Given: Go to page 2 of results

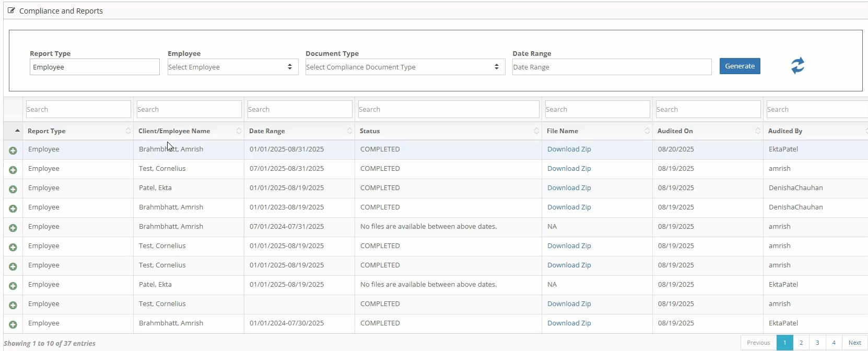Looking at the screenshot, I should point(801,343).
